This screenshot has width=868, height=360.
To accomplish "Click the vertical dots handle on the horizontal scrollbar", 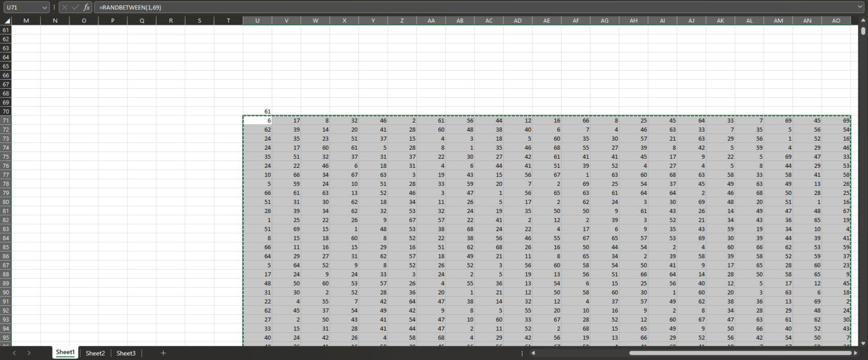I will 522,353.
